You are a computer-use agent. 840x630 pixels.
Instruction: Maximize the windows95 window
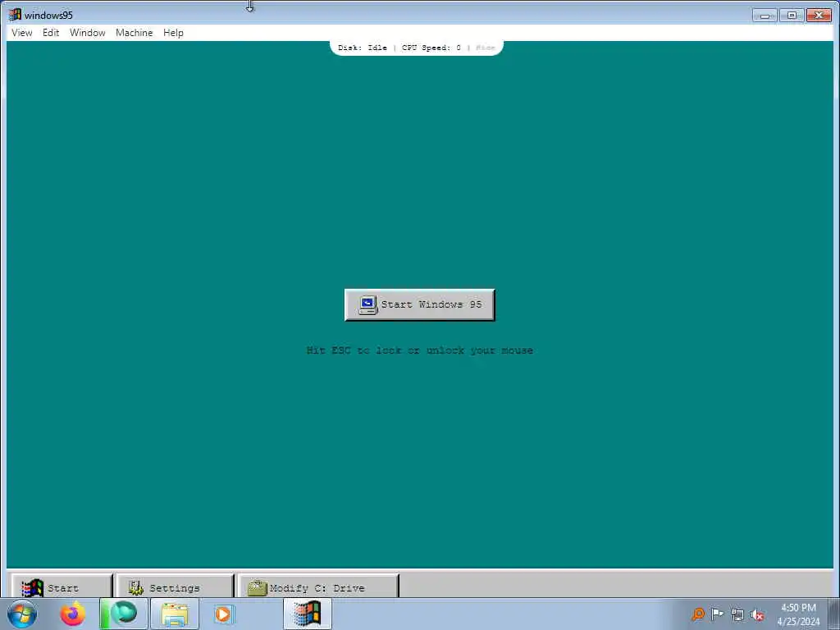pos(792,15)
